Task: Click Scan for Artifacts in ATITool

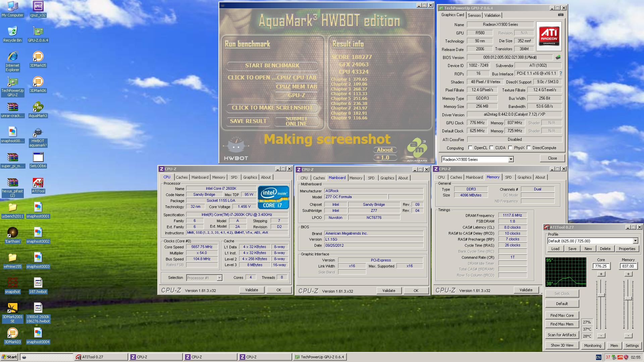Action: (562, 335)
